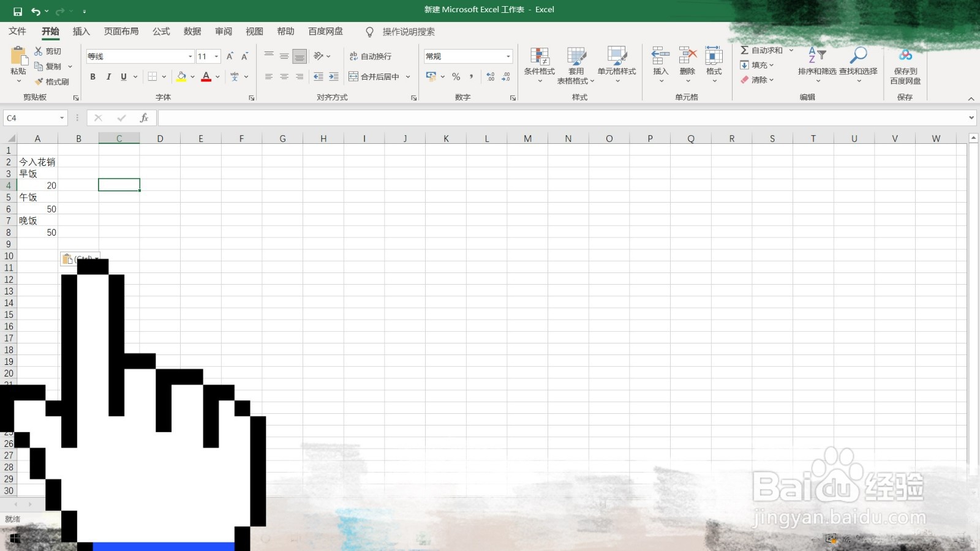The width and height of the screenshot is (980, 551).
Task: Click accounting number format icon
Action: (431, 77)
